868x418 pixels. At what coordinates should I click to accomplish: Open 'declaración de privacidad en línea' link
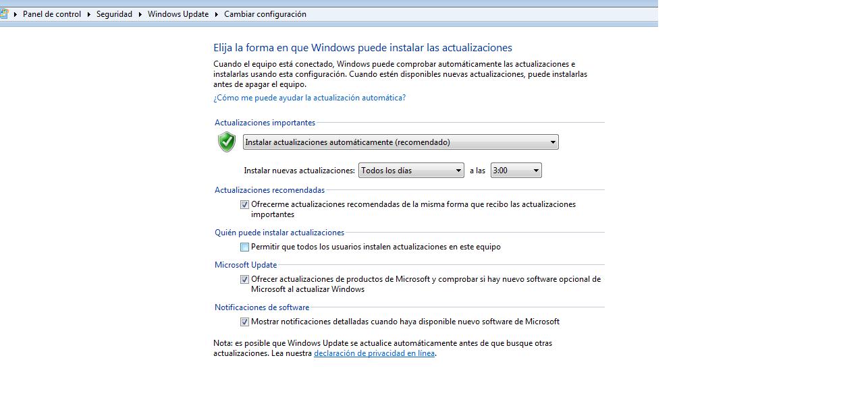tap(374, 353)
